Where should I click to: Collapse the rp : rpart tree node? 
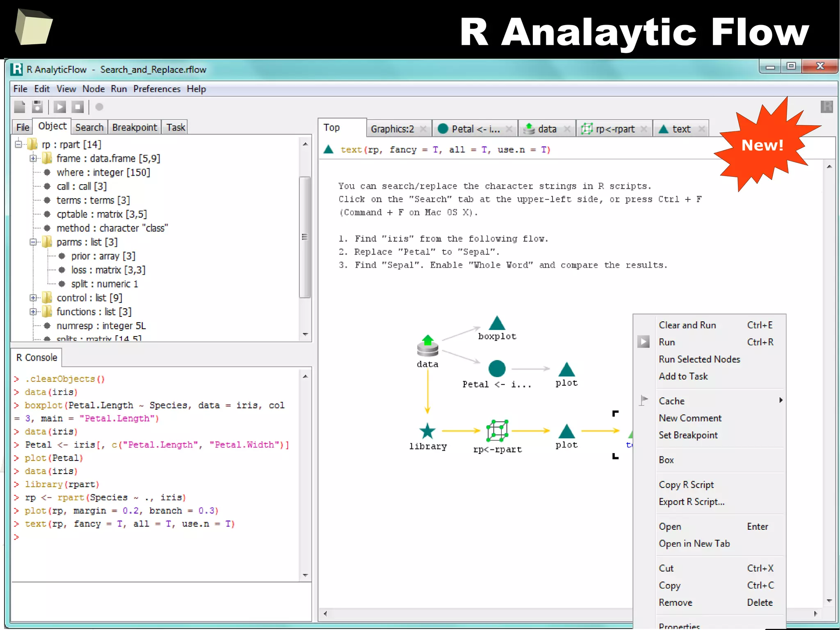tap(18, 144)
